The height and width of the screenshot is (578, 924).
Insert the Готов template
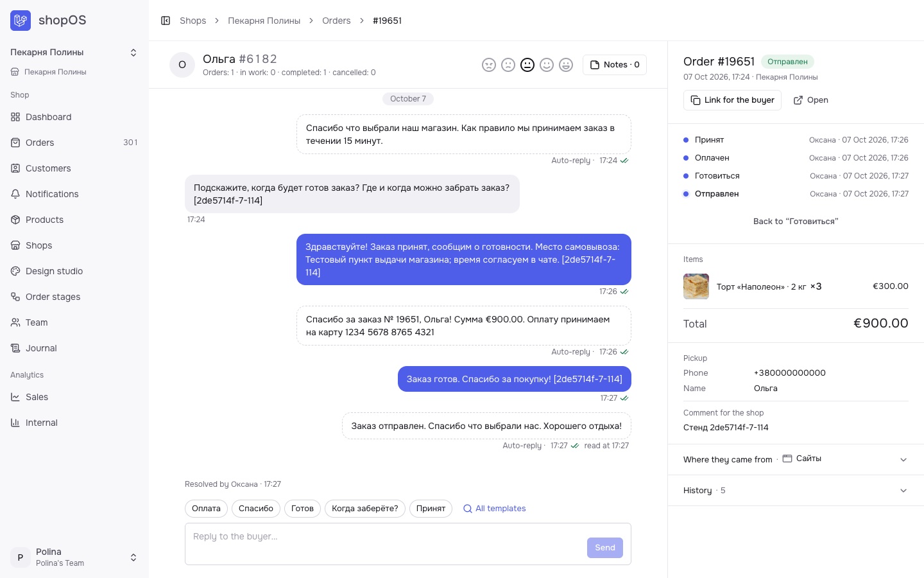(302, 509)
